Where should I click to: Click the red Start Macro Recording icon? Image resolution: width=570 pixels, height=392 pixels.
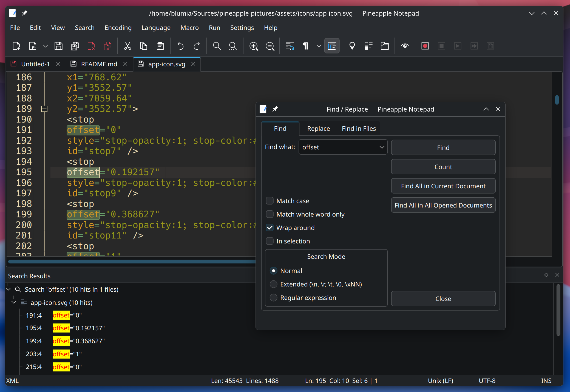coord(425,46)
